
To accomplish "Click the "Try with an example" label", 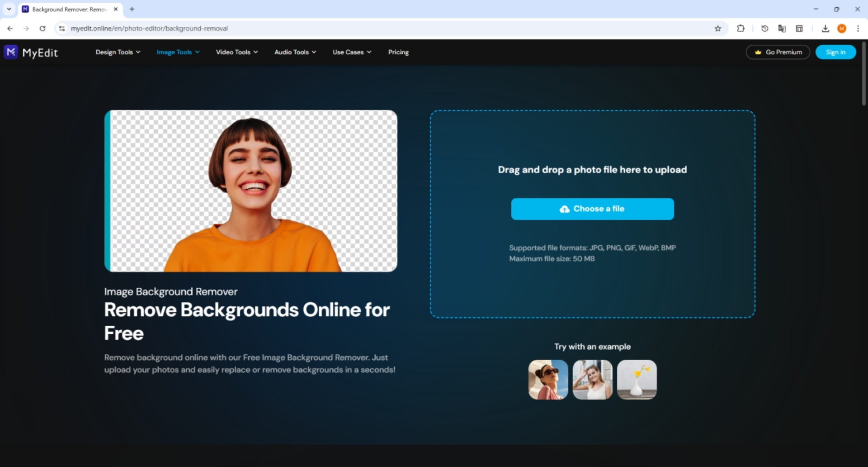I will [x=592, y=347].
